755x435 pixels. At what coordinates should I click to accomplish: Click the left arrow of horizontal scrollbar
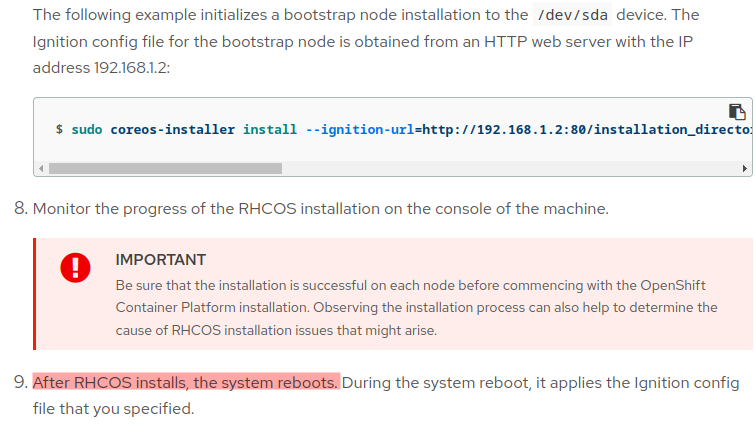[41, 168]
